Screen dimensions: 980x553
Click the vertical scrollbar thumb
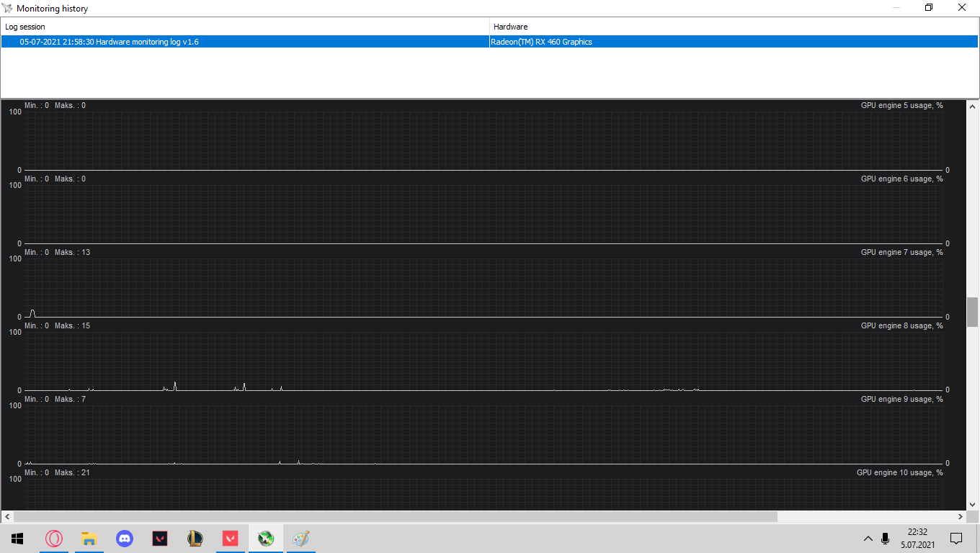(973, 312)
